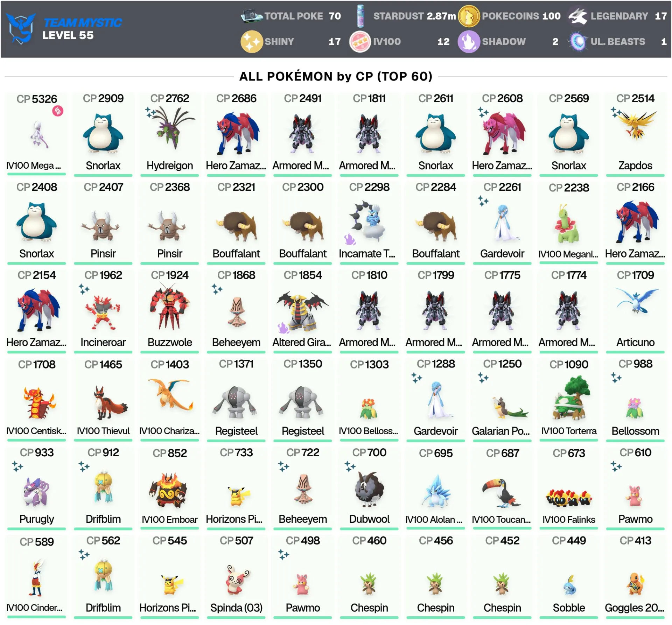The height and width of the screenshot is (625, 672).
Task: Click the ALL POKÉMON by CP heading
Action: click(x=336, y=76)
